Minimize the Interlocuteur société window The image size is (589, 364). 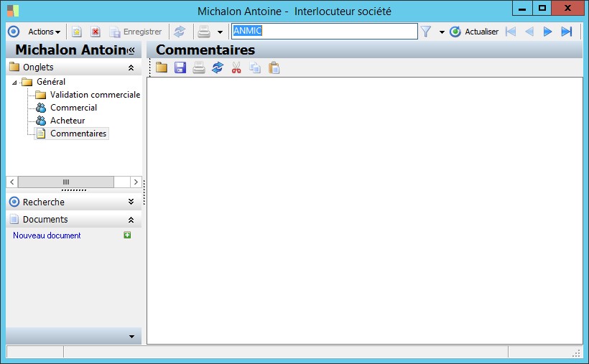[522, 9]
